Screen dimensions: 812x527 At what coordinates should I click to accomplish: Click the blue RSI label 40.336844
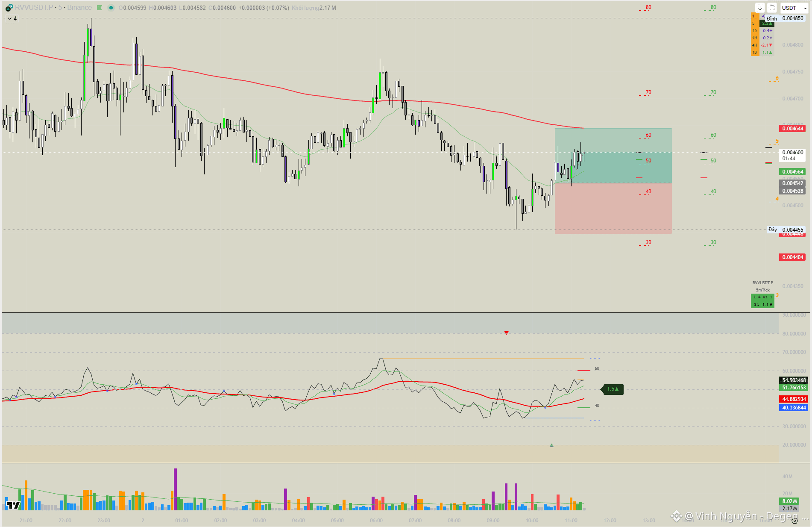794,408
